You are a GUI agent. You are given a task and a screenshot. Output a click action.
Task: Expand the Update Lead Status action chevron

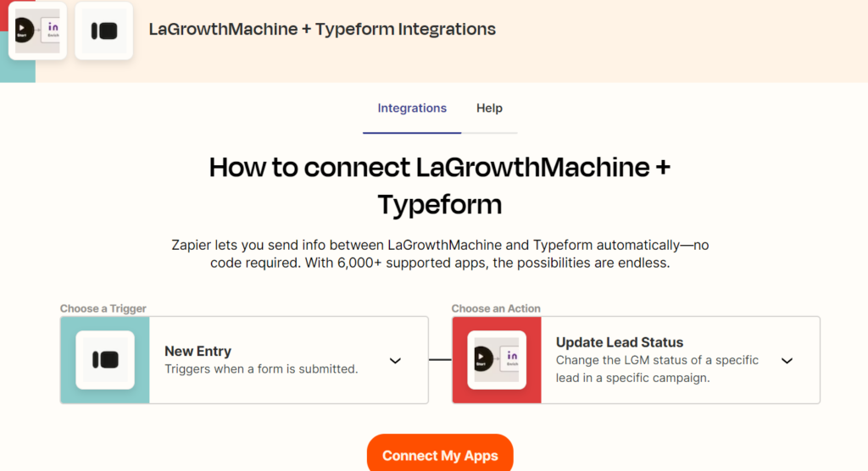coord(787,360)
